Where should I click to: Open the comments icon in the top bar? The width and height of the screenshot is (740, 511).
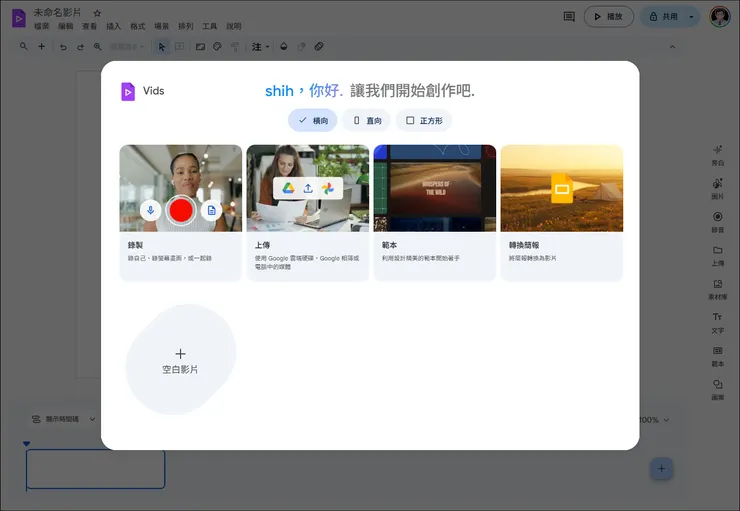click(x=569, y=17)
